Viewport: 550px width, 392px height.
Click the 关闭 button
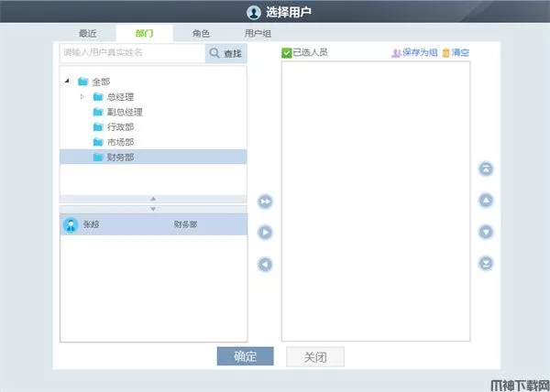point(315,356)
